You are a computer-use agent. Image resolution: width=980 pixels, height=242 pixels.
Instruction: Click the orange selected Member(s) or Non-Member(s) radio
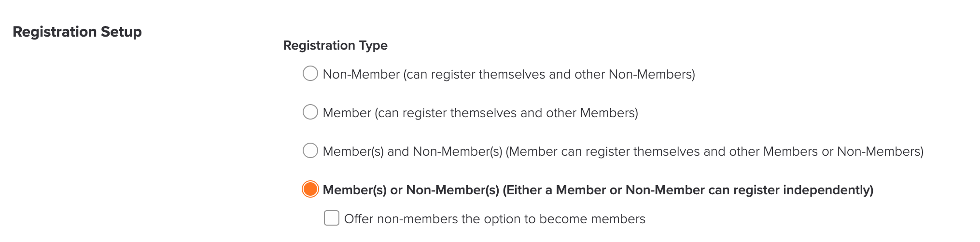(310, 189)
